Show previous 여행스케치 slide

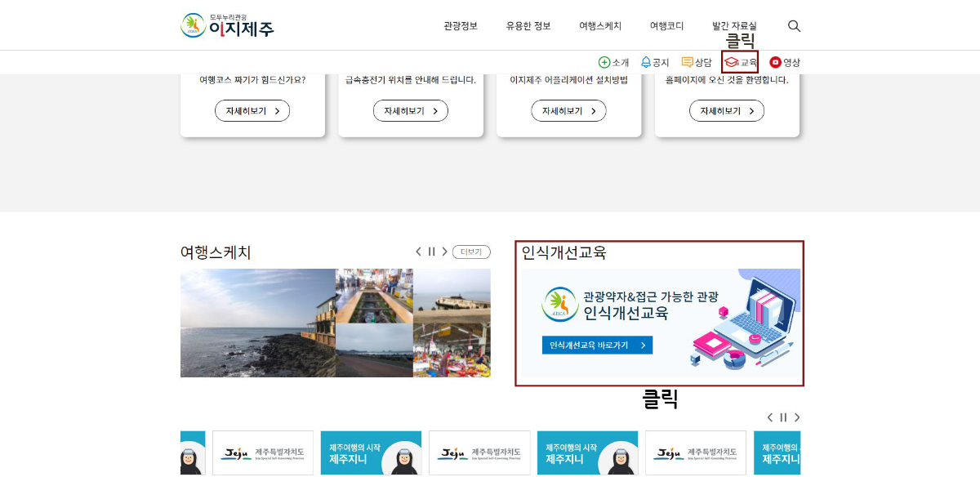pyautogui.click(x=419, y=252)
